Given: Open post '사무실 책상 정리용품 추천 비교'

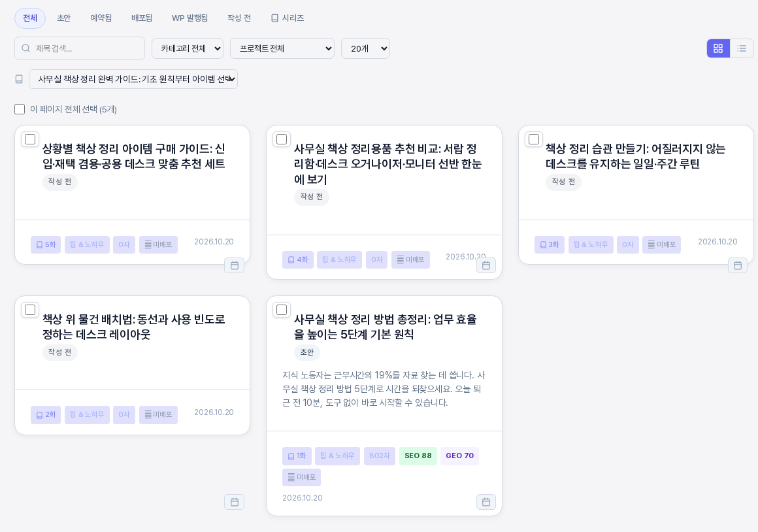Looking at the screenshot, I should click(x=387, y=164).
